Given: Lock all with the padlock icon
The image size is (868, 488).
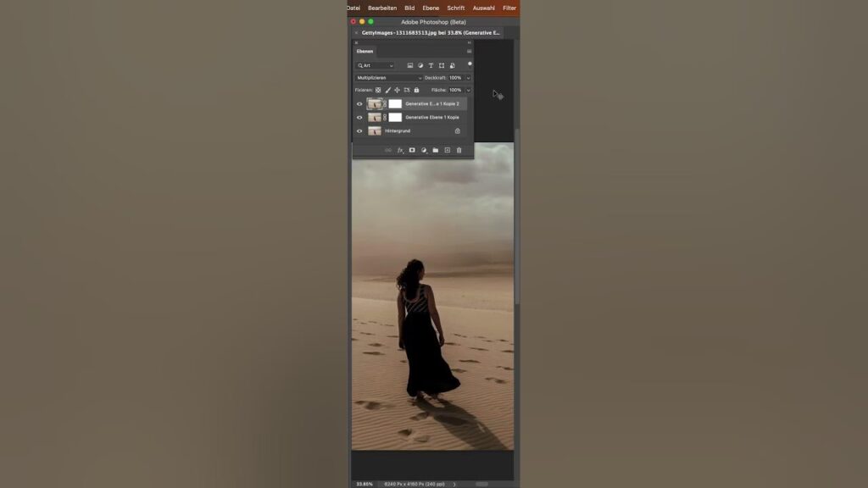Looking at the screenshot, I should pyautogui.click(x=416, y=90).
